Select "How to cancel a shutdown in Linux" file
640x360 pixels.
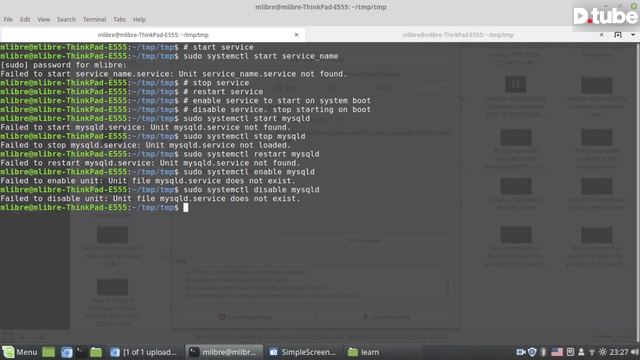coord(112,302)
